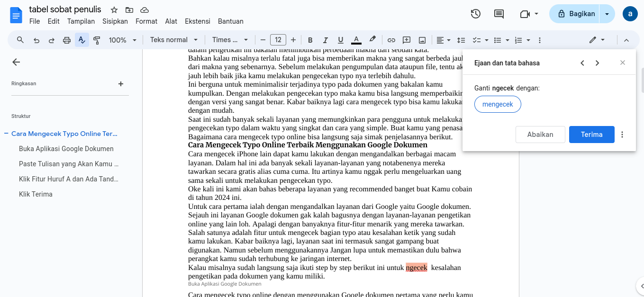644x297 pixels.
Task: Open the Alat menu
Action: point(171,21)
